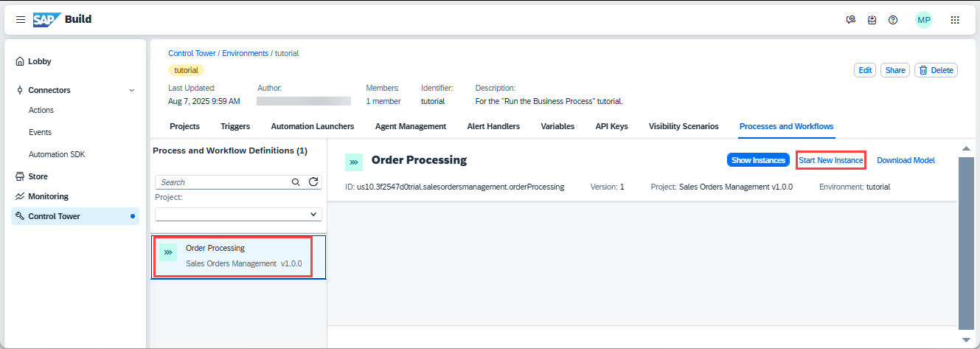
Task: Click 'Process and Workflow Definitions (1)' heading
Action: point(230,151)
